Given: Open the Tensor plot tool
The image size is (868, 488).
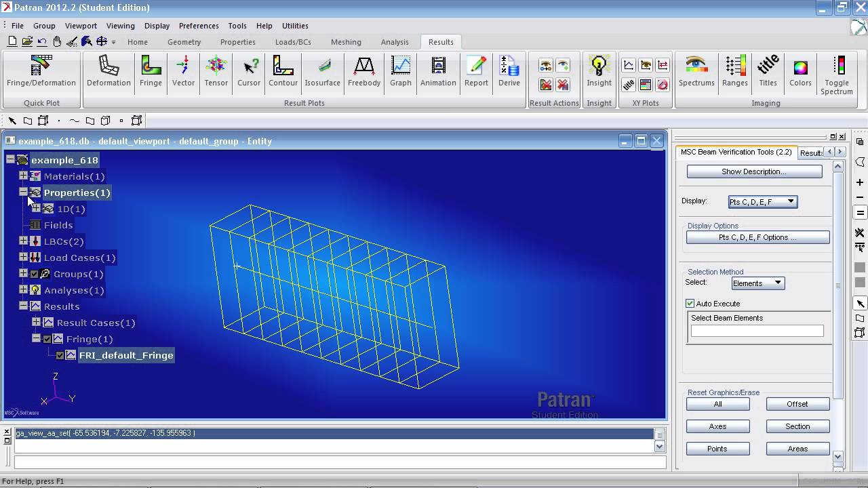Looking at the screenshot, I should coord(216,72).
